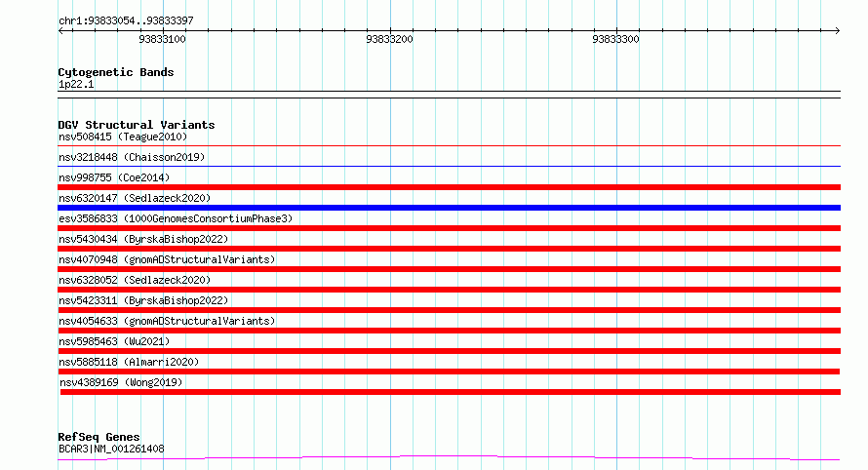This screenshot has height=470, width=868.
Task: Click nsv4070948 (gnomADStructuralVariants) variant label
Action: coord(167,259)
